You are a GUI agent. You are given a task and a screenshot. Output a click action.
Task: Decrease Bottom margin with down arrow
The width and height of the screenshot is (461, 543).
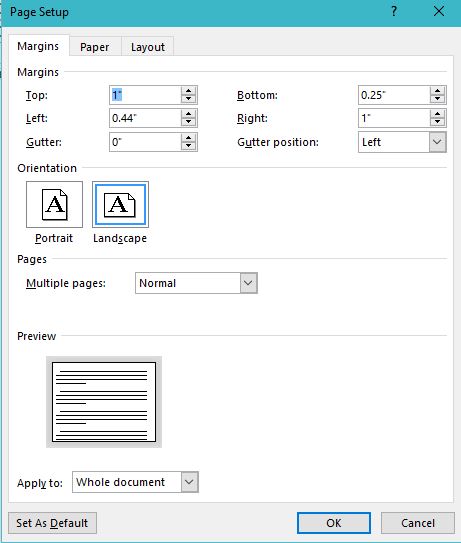tap(437, 99)
